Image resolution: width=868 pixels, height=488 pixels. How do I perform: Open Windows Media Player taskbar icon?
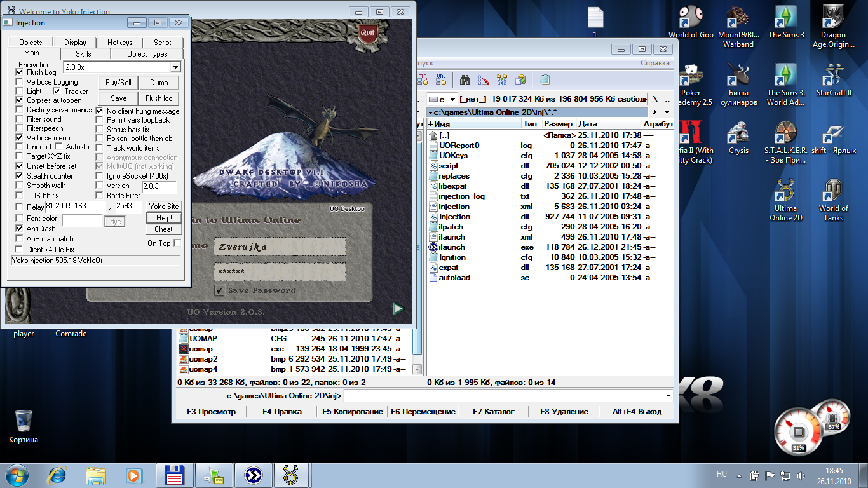click(133, 475)
